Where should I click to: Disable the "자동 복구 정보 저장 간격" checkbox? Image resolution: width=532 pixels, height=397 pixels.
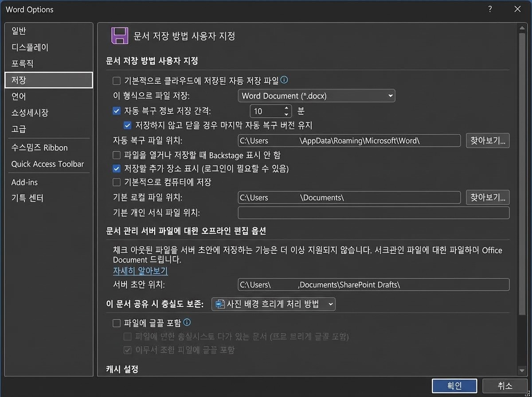click(x=116, y=111)
